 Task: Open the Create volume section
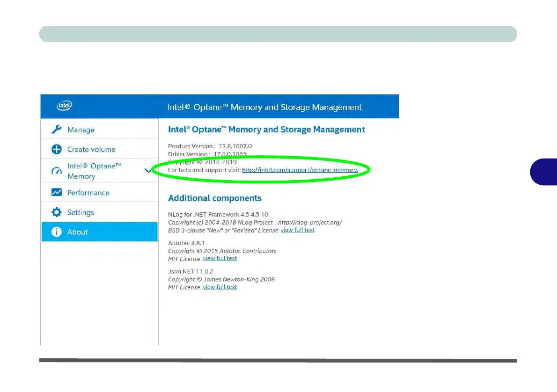[x=99, y=149]
